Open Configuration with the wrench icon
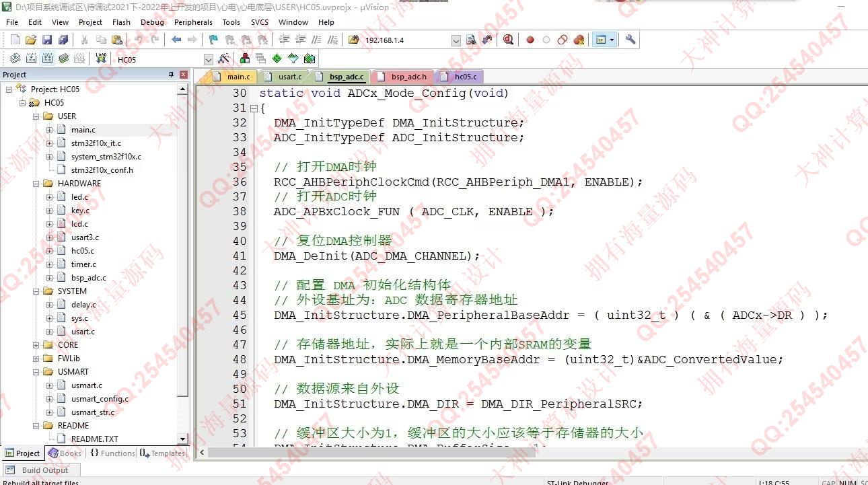 click(x=630, y=40)
